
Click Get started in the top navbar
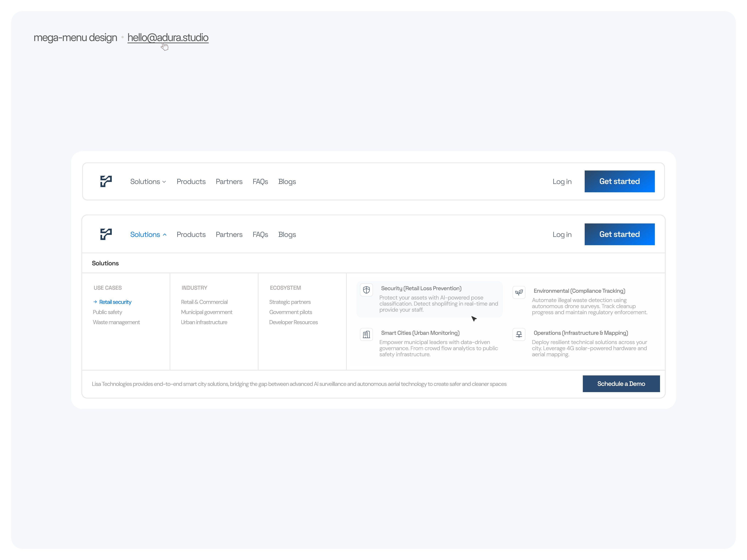tap(619, 181)
